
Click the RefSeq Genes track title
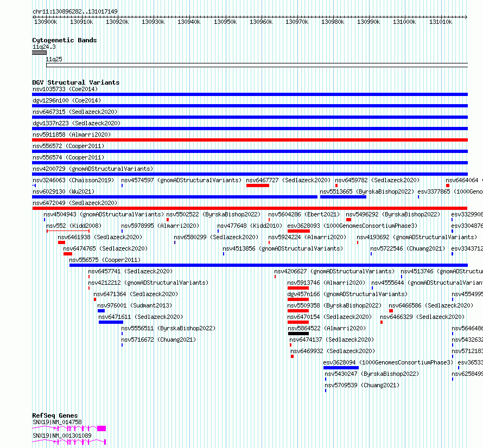(x=55, y=415)
